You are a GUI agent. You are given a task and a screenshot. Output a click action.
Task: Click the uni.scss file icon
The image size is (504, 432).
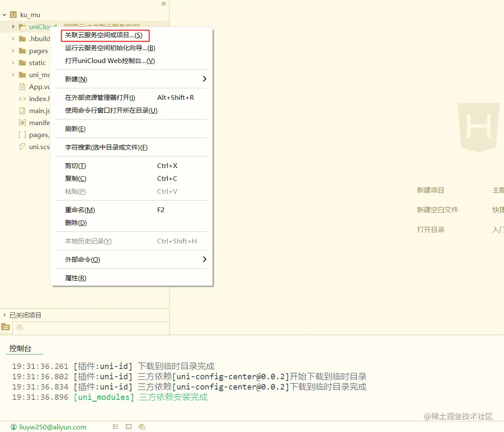[22, 147]
